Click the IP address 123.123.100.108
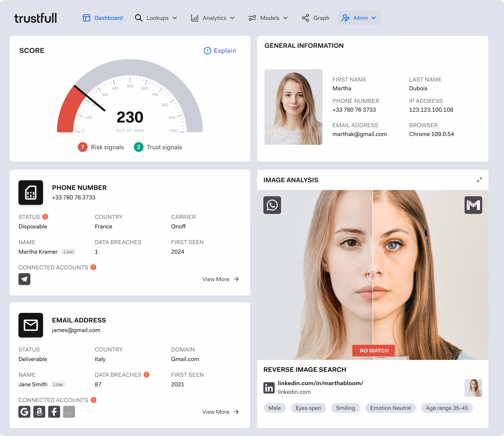This screenshot has height=436, width=504. point(431,110)
